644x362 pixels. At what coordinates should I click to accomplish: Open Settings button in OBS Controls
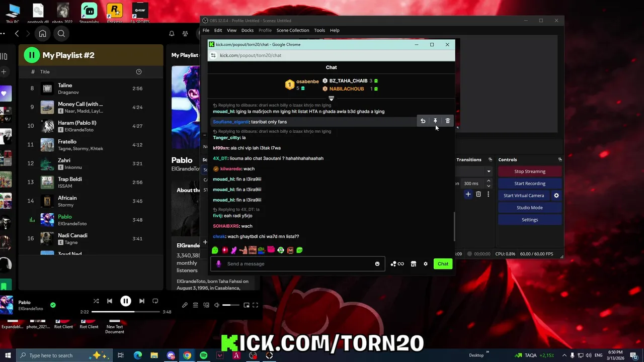click(530, 220)
